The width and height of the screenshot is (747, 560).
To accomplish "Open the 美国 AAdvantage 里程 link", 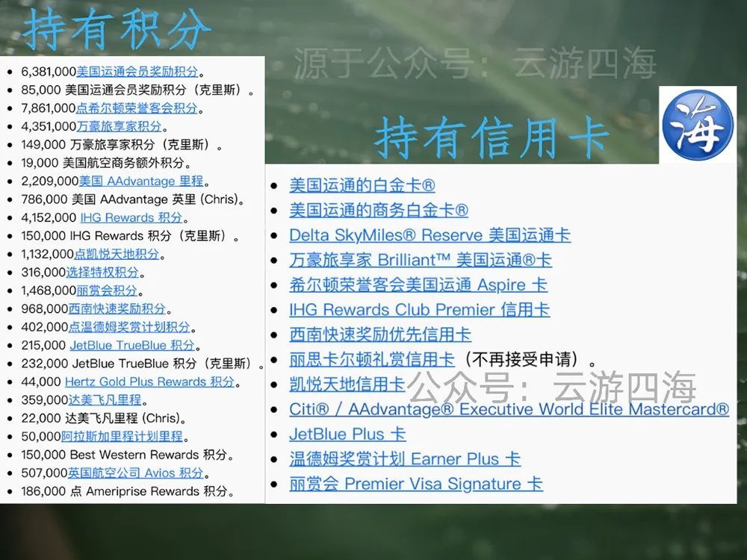I will tap(141, 181).
